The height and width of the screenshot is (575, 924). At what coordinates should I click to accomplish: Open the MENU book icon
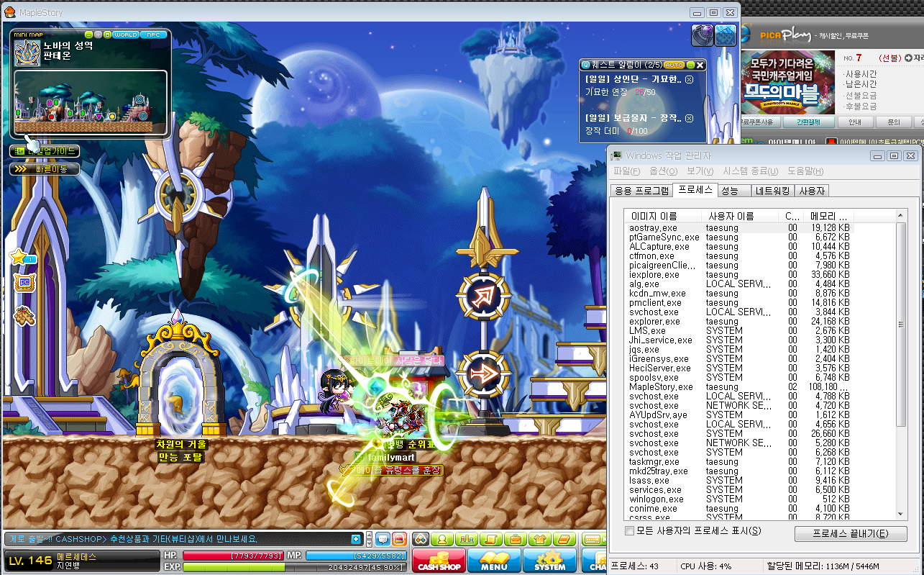click(x=494, y=560)
